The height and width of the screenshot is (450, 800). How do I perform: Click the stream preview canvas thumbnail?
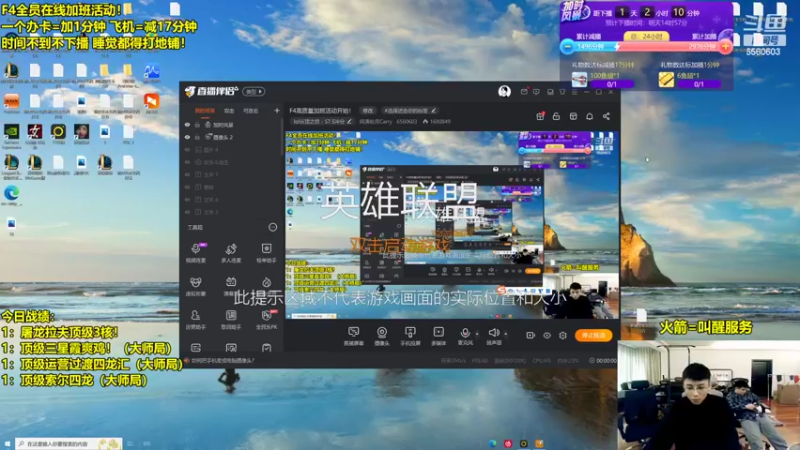point(452,225)
